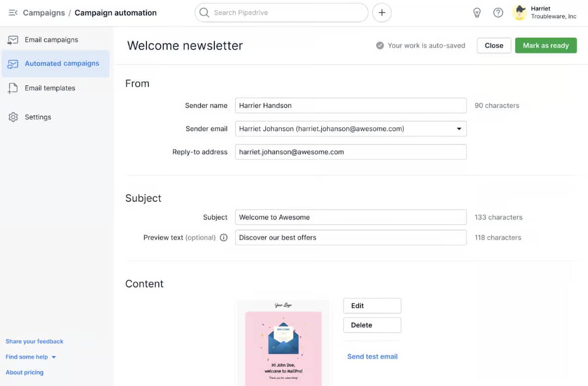Screen dimensions: 588x386
Task: Click the Sender name field
Action: [x=350, y=105]
